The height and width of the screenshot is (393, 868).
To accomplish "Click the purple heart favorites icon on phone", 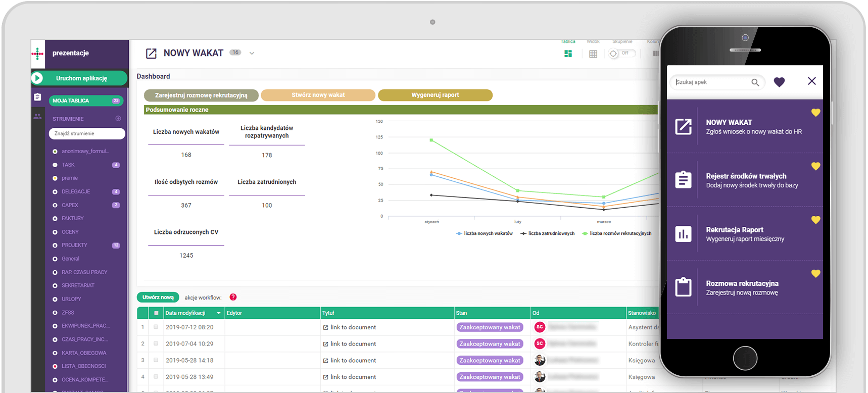I will coord(779,82).
